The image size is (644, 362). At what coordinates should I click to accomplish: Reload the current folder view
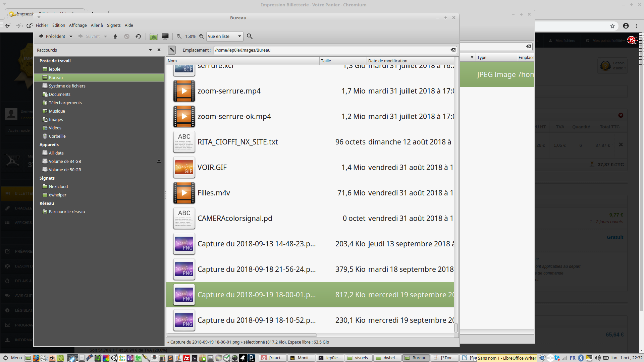point(138,37)
